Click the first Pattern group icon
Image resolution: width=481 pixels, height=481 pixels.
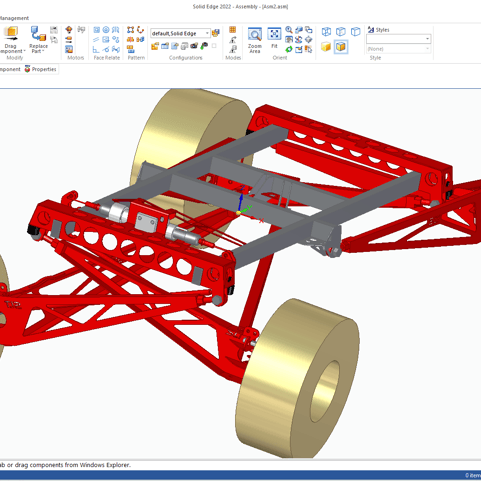coord(130,30)
